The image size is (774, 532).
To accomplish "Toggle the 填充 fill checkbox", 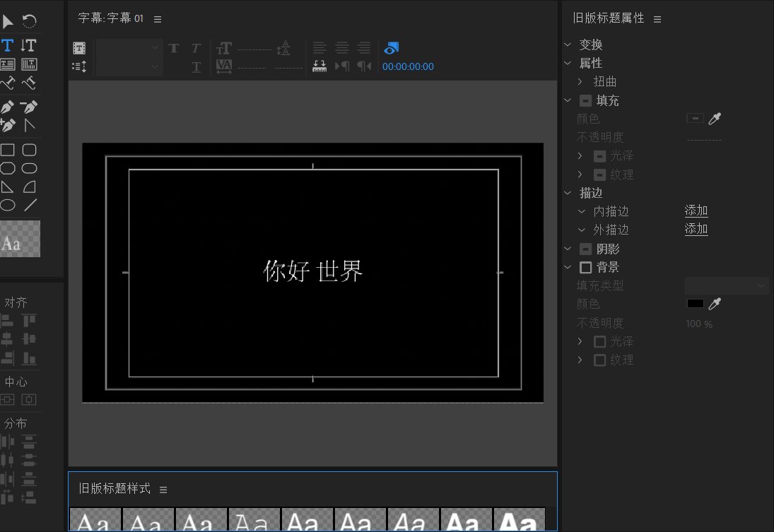I will 585,100.
